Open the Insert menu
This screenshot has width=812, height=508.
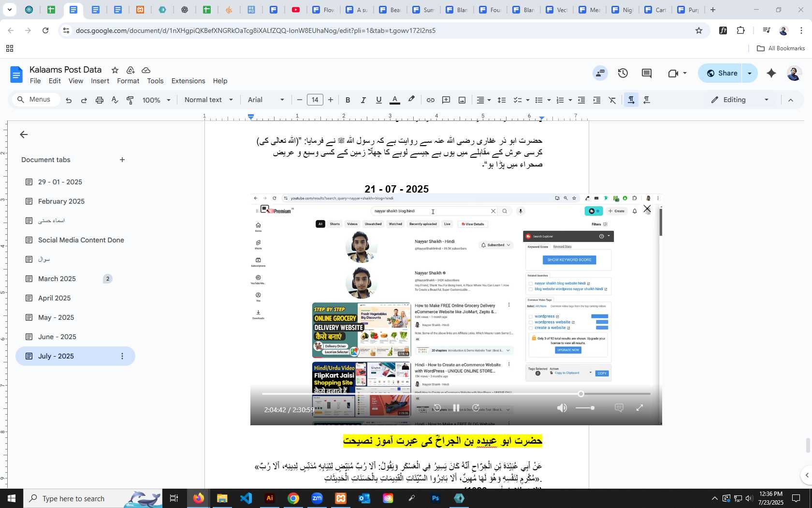100,81
